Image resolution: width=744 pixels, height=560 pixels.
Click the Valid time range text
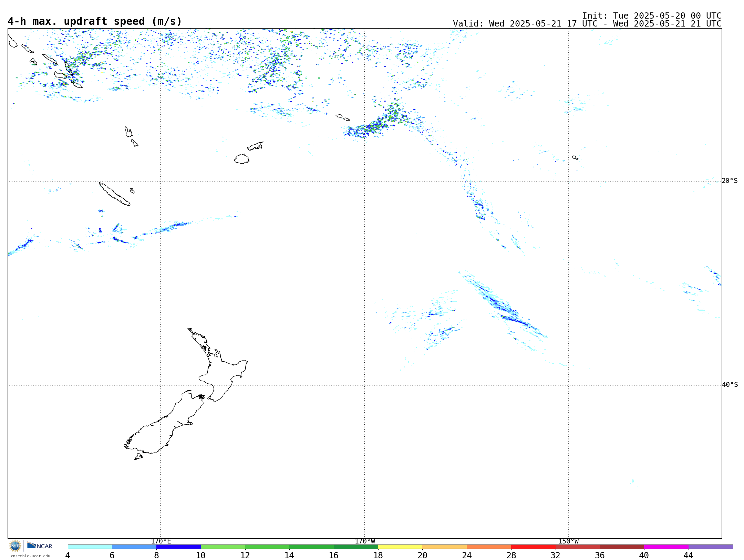[587, 24]
